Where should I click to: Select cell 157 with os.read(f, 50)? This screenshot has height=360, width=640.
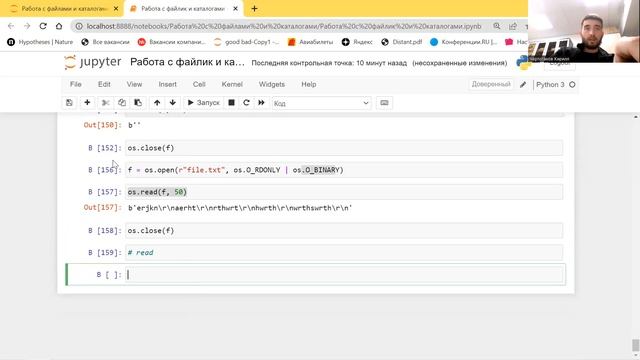(x=344, y=192)
